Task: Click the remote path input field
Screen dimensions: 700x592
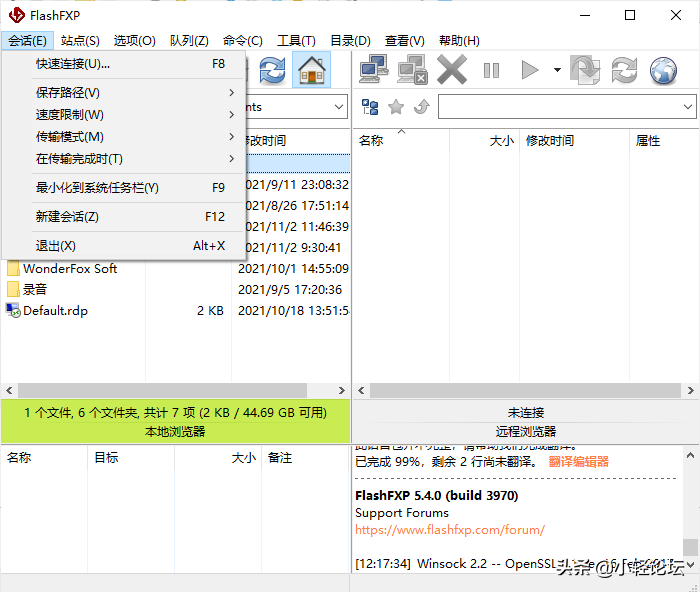Action: click(x=560, y=107)
